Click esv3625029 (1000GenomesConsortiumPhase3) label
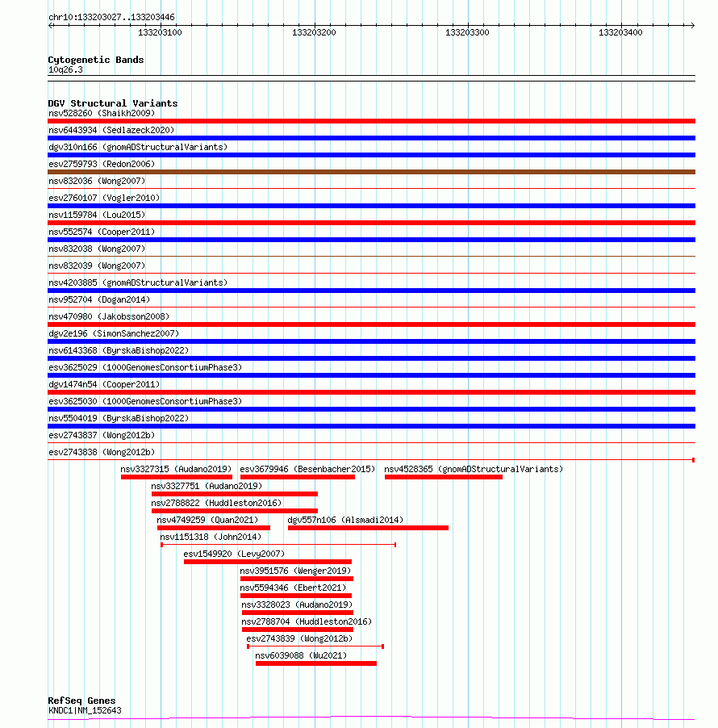Image resolution: width=718 pixels, height=728 pixels. [x=145, y=367]
